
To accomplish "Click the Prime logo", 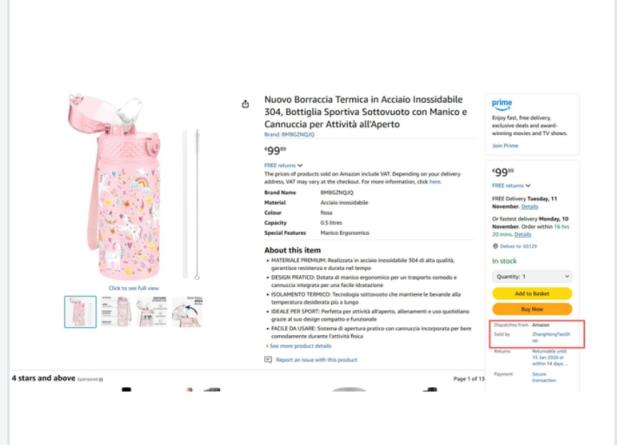I will pyautogui.click(x=502, y=104).
